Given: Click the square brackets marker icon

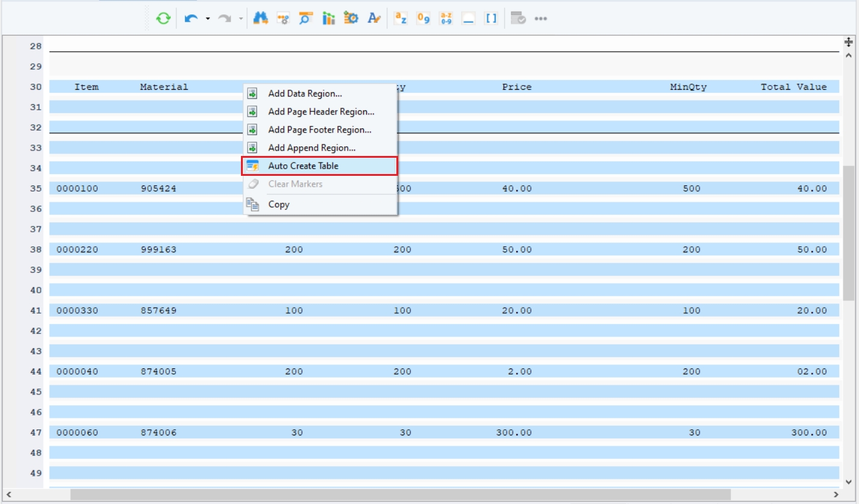Looking at the screenshot, I should tap(491, 19).
